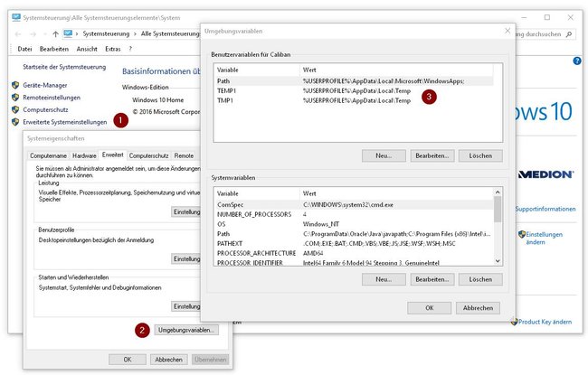Click the forward arrow in System window
This screenshot has width=588, height=375.
[x=33, y=34]
